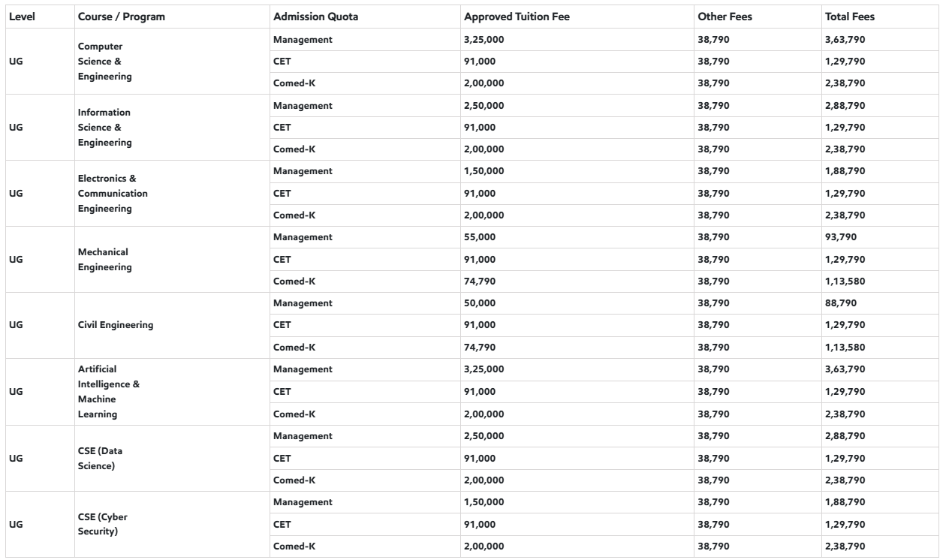
Task: Select the Electronics & Communication Engineering cell
Action: click(113, 193)
